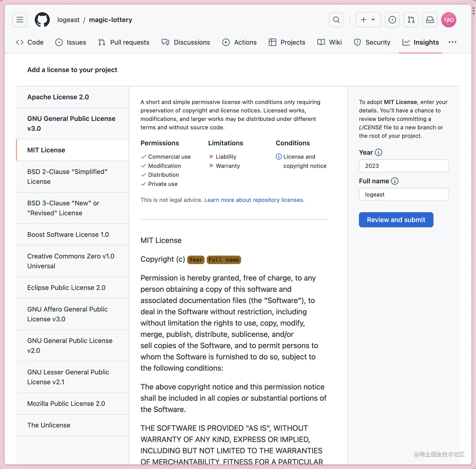476x469 pixels.
Task: Open the create new plus dropdown
Action: (368, 20)
